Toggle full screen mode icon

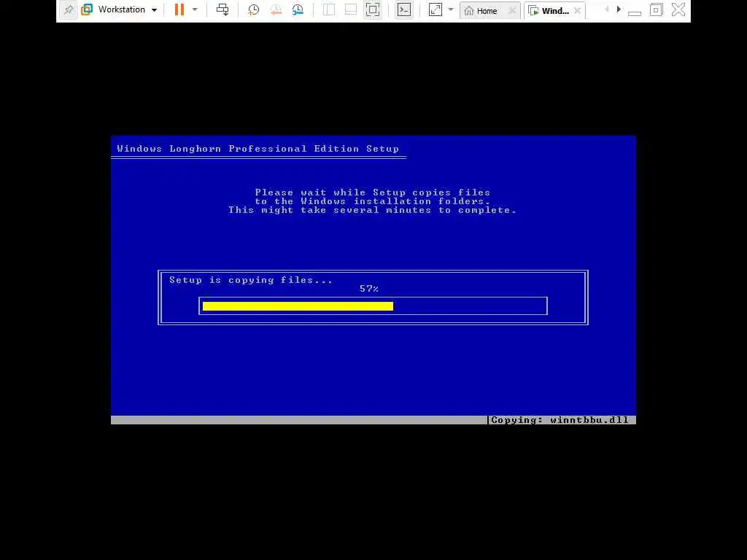coord(373,9)
